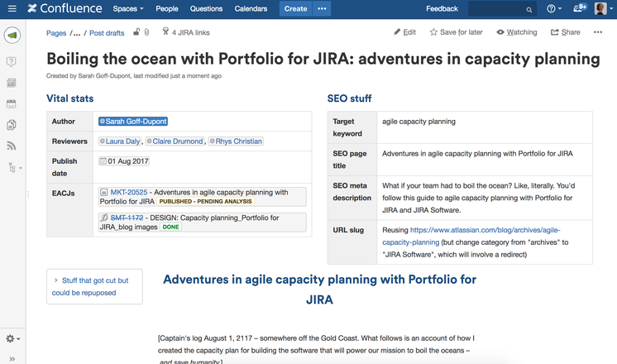The height and width of the screenshot is (364, 617).
Task: Click the Create button
Action: point(295,9)
